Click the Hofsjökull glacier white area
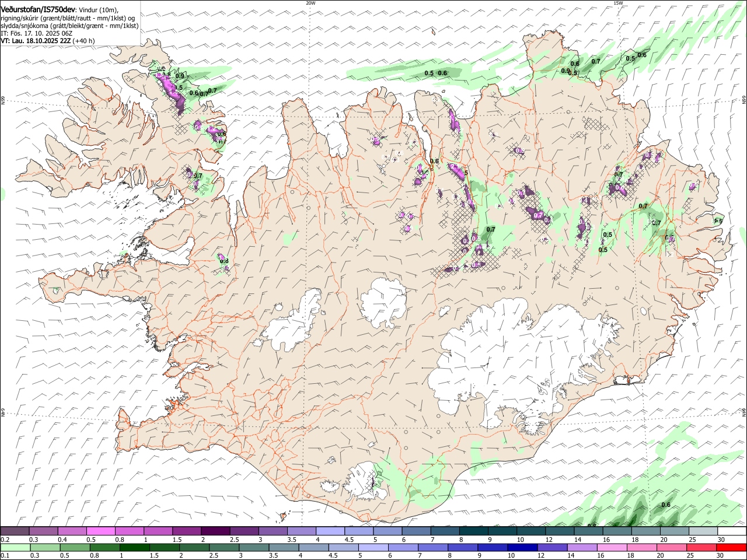This screenshot has width=747, height=560. (384, 303)
